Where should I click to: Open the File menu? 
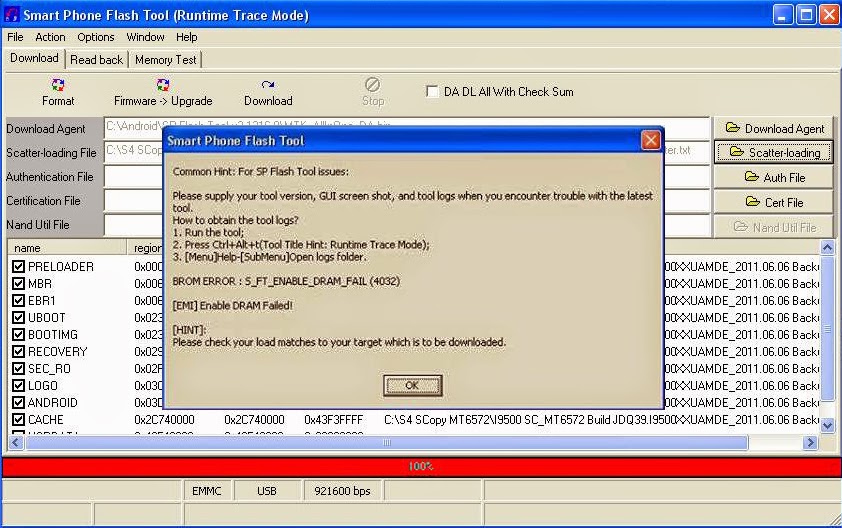click(15, 37)
